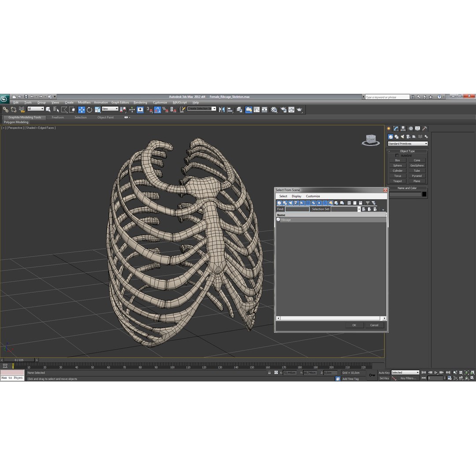This screenshot has width=476, height=476.
Task: Open the Hierarchy command panel tab
Action: (403, 128)
